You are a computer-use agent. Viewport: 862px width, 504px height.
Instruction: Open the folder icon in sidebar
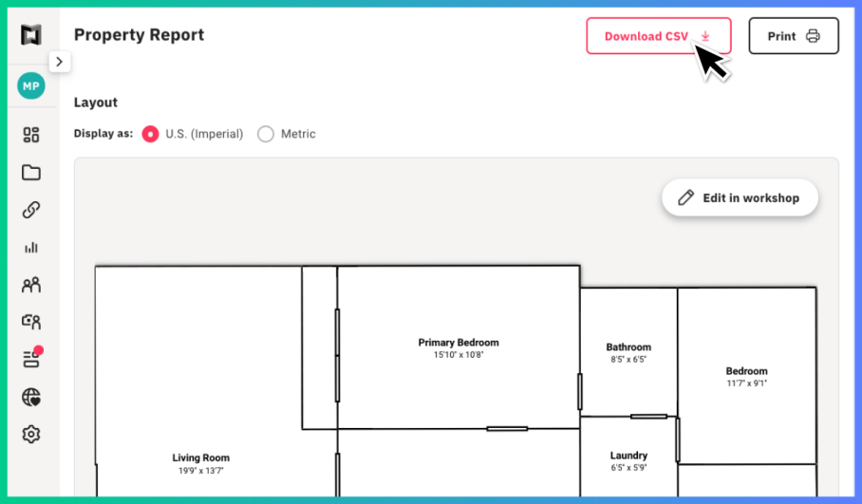point(31,173)
